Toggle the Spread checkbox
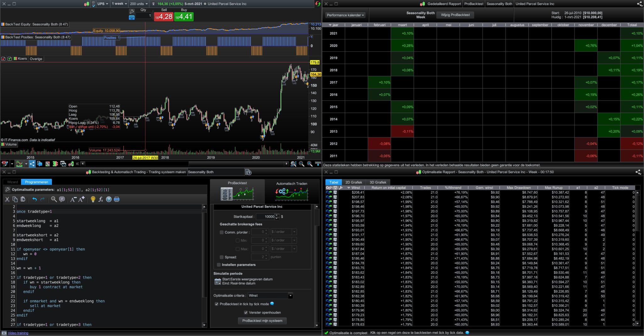This screenshot has width=644, height=336. point(222,257)
